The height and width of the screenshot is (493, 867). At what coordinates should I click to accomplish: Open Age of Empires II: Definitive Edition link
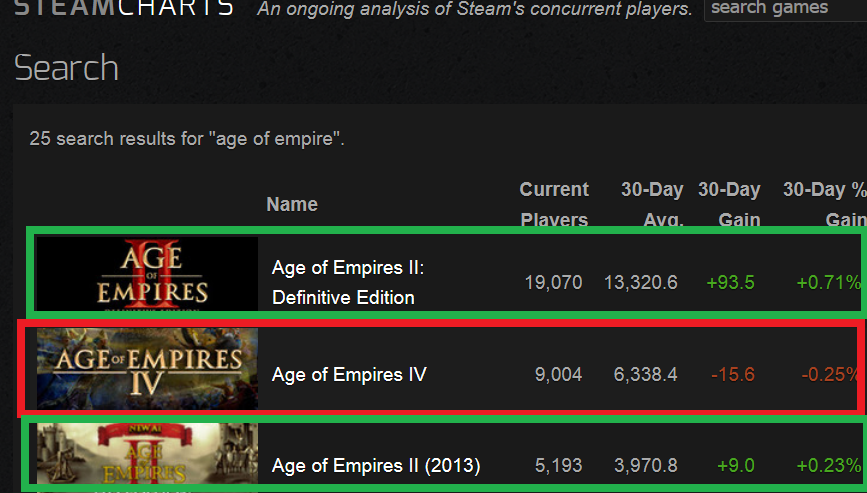[x=348, y=282]
